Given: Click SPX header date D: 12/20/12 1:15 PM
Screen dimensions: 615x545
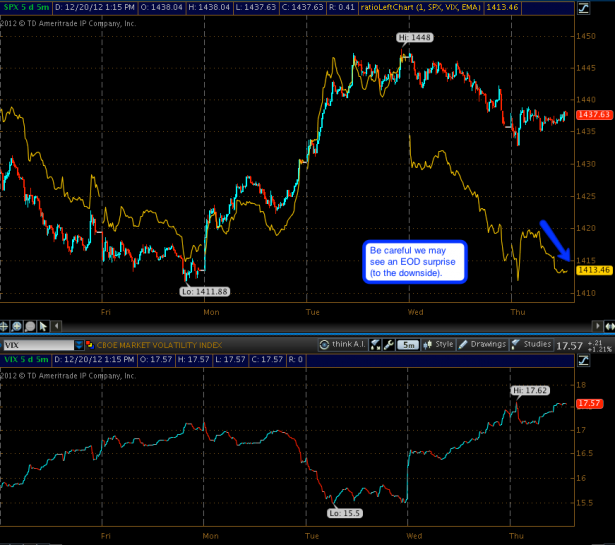Looking at the screenshot, I should coord(95,7).
